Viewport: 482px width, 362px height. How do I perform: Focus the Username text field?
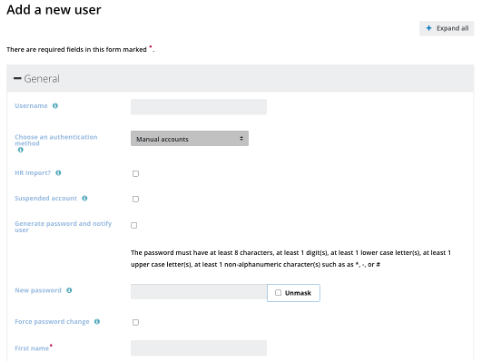tap(199, 107)
